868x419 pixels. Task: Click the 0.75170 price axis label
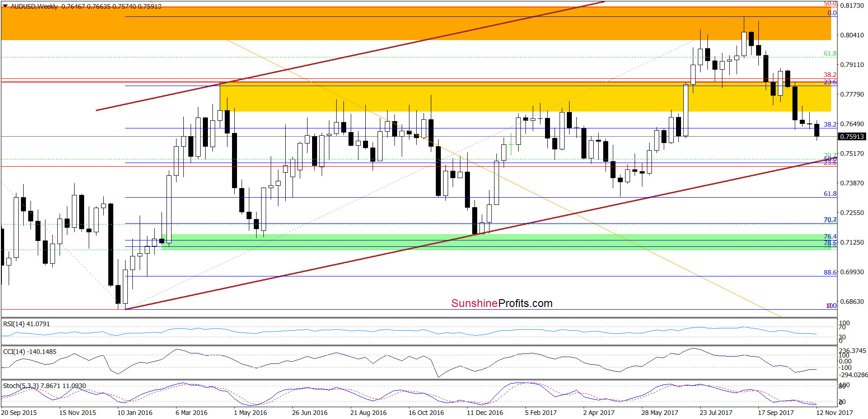[x=852, y=153]
